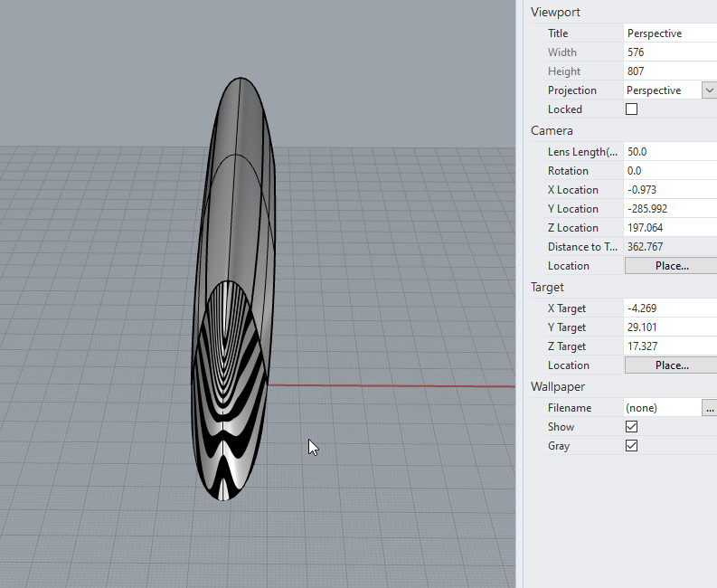Click Place button under Target location
The height and width of the screenshot is (588, 717).
click(x=671, y=365)
